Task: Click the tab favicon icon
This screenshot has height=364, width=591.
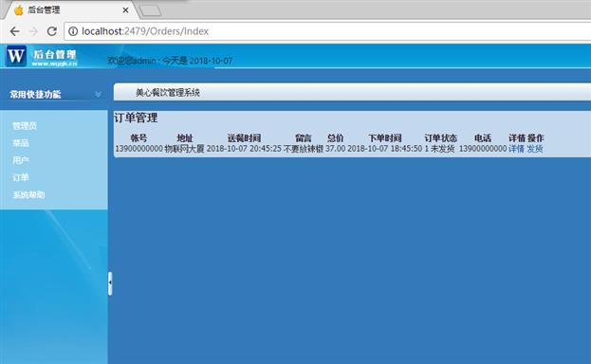Action: coord(18,10)
